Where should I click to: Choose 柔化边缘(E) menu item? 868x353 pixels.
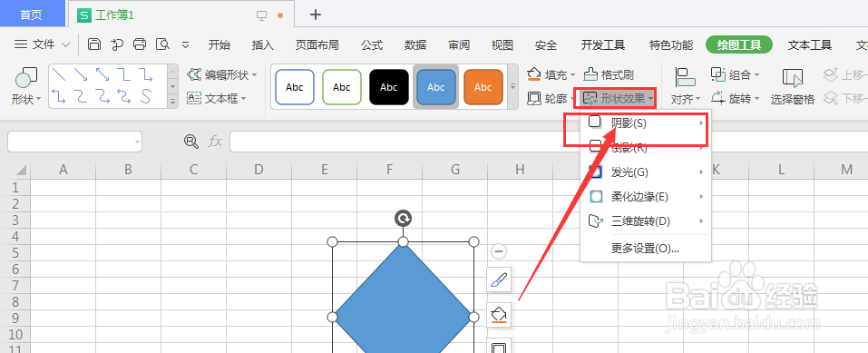(646, 197)
